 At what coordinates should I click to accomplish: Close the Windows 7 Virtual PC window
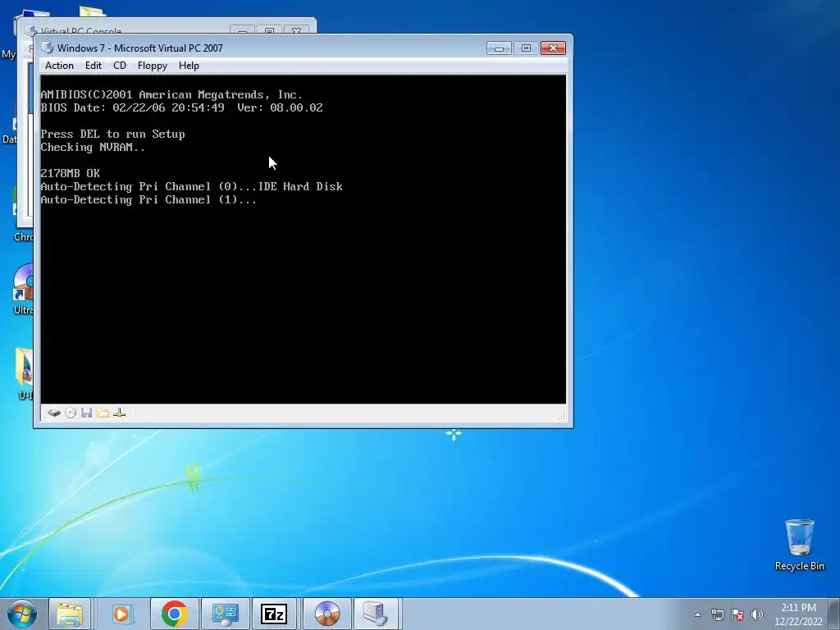tap(553, 48)
